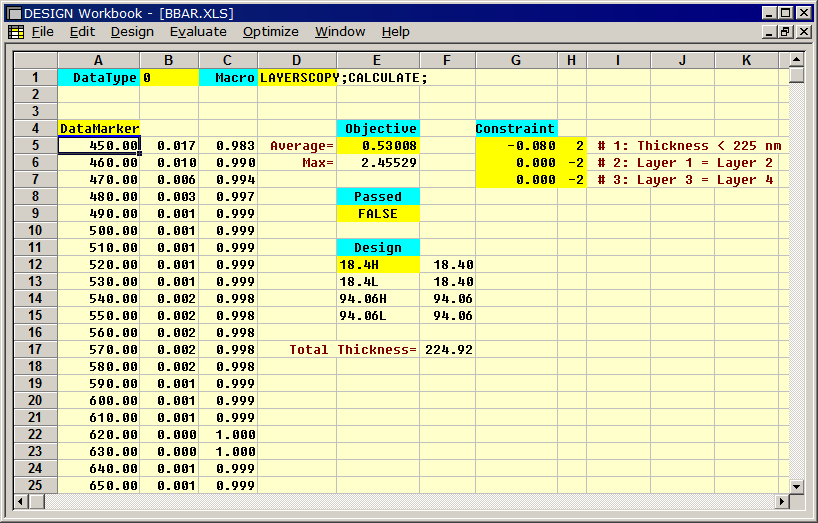Select row 25 header
This screenshot has width=818, height=523.
pos(35,485)
